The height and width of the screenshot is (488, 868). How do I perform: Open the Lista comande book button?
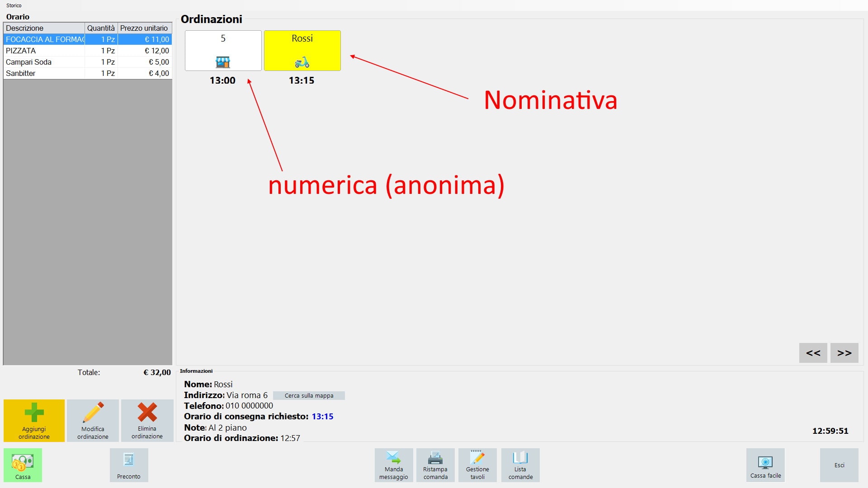520,465
